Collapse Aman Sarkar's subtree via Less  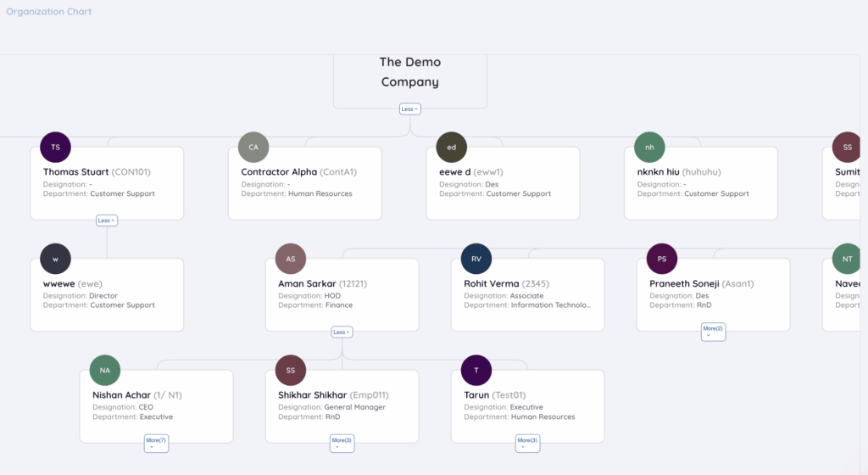342,332
